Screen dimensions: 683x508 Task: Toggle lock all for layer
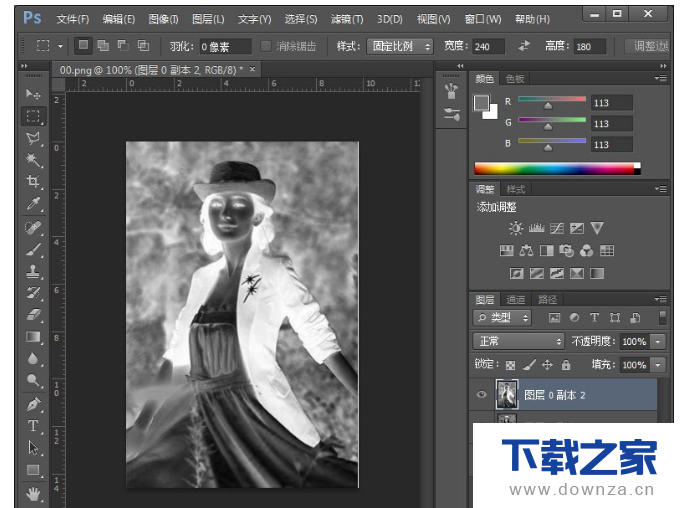566,365
